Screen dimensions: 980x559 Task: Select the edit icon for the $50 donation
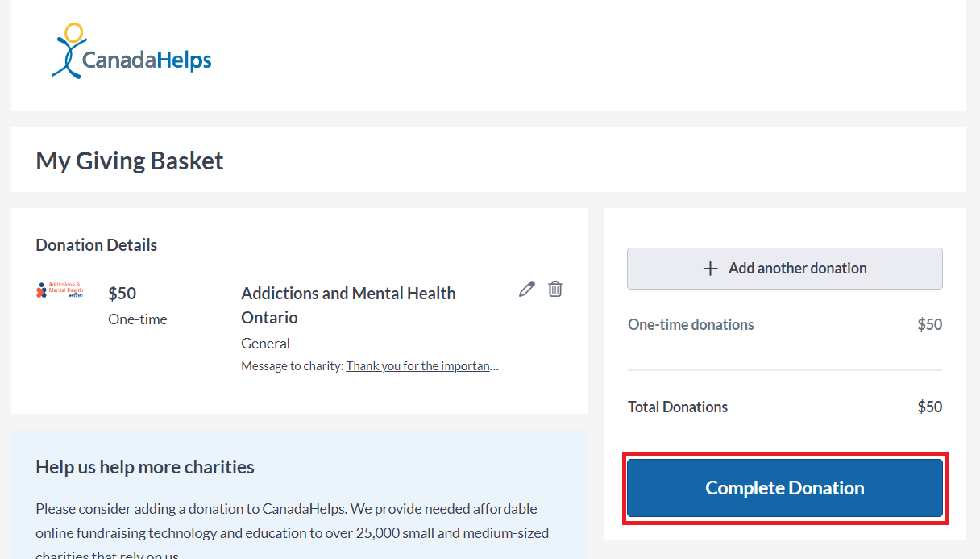pos(526,288)
